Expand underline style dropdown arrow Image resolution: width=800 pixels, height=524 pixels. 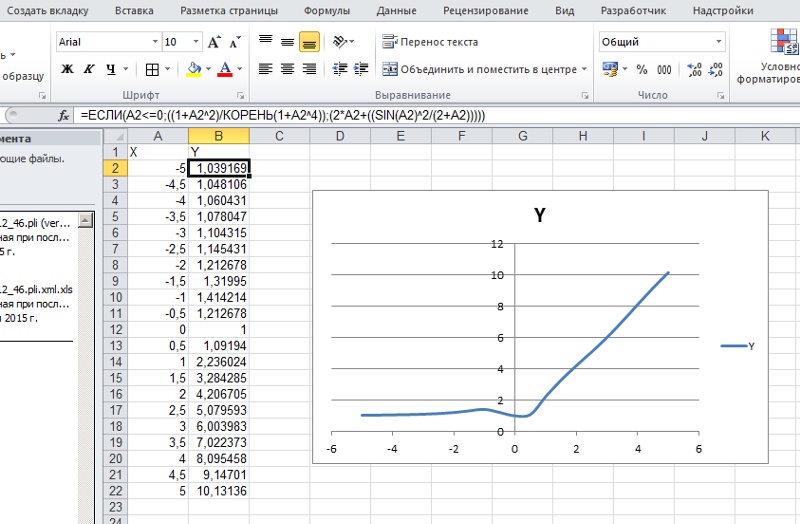[126, 69]
